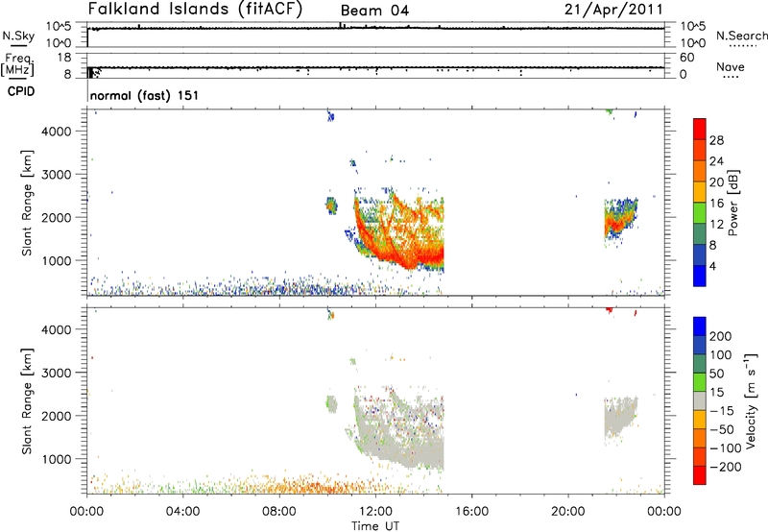Select the 'Beam 04' label
Screen dimensions: 768x532
pyautogui.click(x=374, y=11)
